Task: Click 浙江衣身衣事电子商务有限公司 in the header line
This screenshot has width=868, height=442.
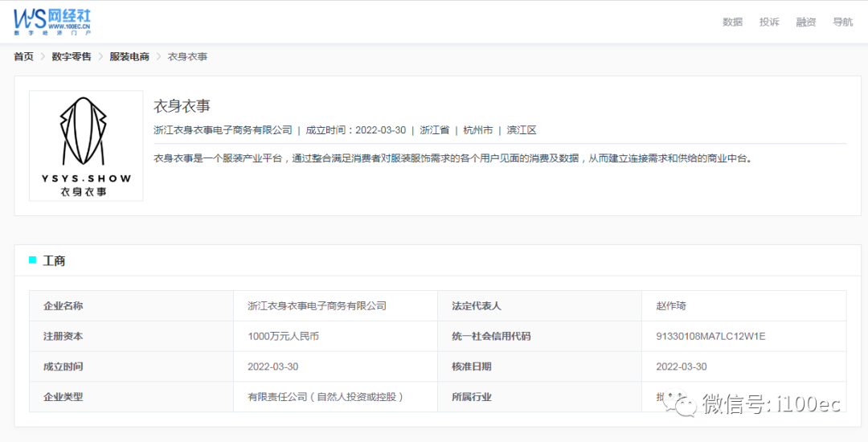Action: [x=223, y=130]
